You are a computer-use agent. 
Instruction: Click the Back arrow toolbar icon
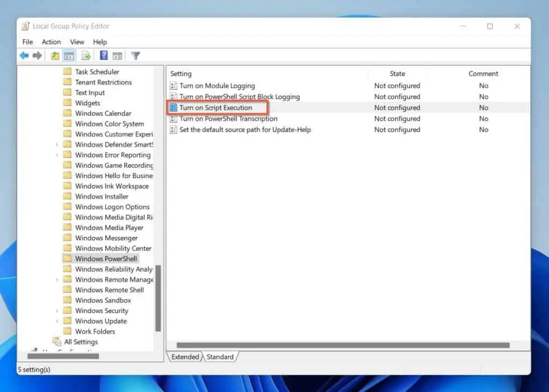pyautogui.click(x=24, y=55)
